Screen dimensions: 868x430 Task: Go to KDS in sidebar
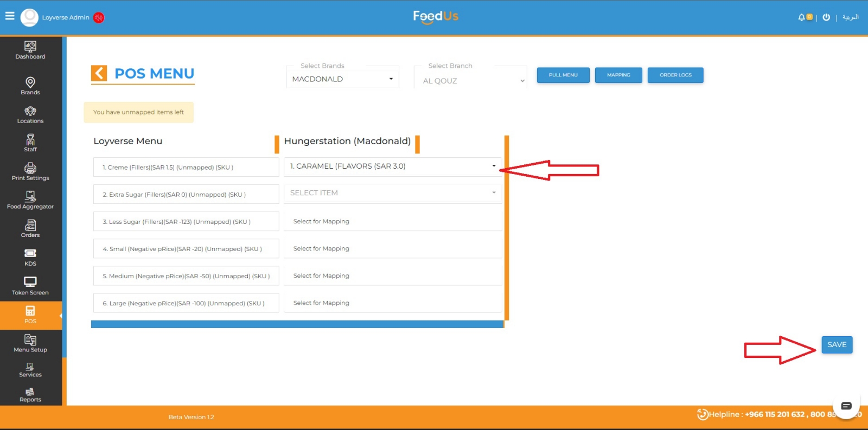click(x=30, y=257)
